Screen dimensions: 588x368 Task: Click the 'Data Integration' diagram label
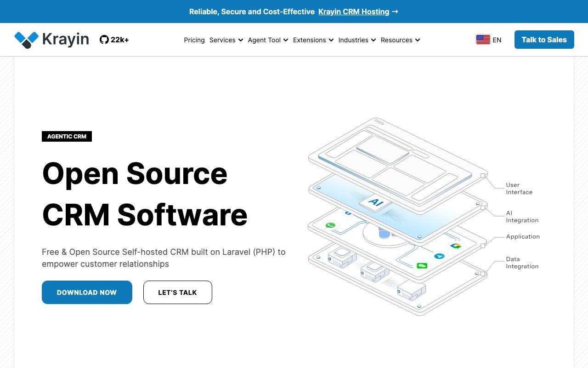[x=522, y=263]
